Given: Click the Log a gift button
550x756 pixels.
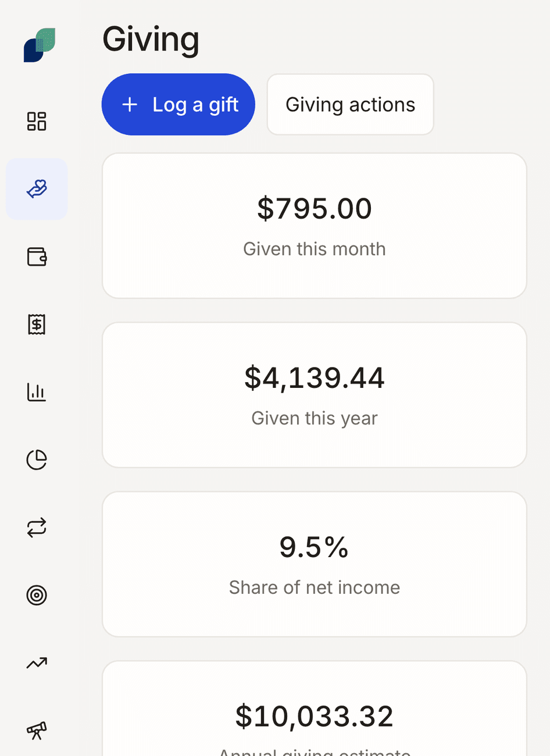Looking at the screenshot, I should click(x=178, y=105).
